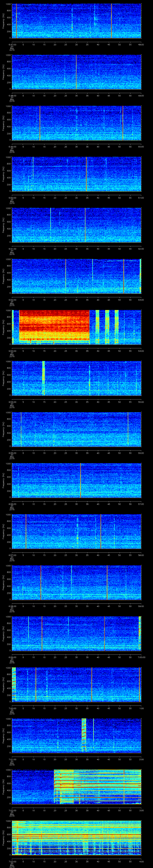
Task: Click the 6:51:00 start time label
Action: click(12, 249)
